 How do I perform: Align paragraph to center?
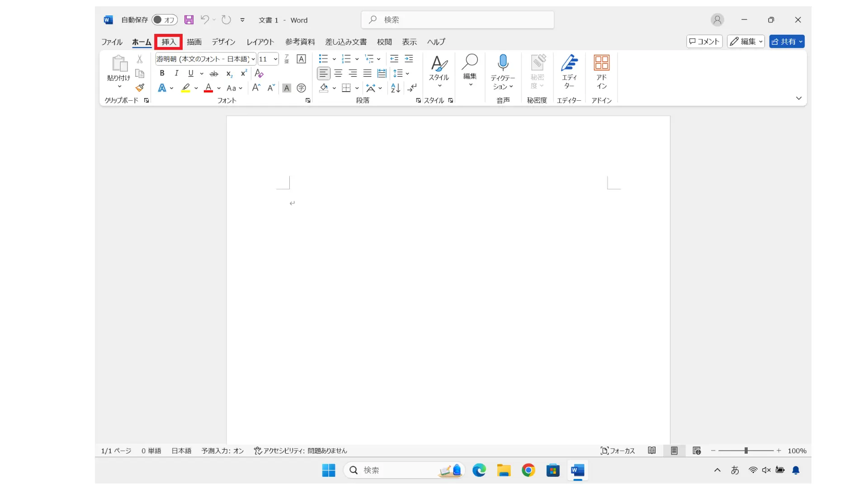click(338, 73)
